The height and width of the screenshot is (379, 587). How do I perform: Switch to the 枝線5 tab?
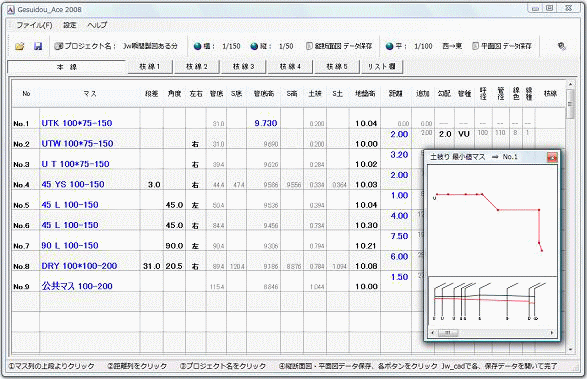coord(337,67)
